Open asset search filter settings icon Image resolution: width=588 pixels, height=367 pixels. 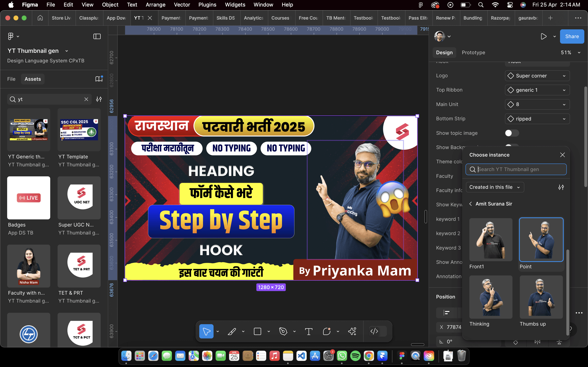(x=99, y=99)
